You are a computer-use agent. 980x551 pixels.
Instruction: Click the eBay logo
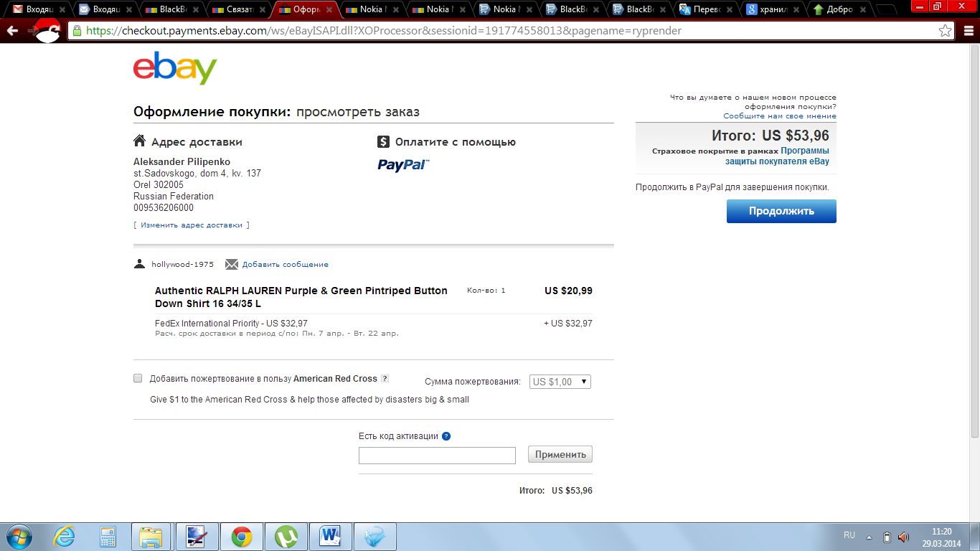(175, 68)
